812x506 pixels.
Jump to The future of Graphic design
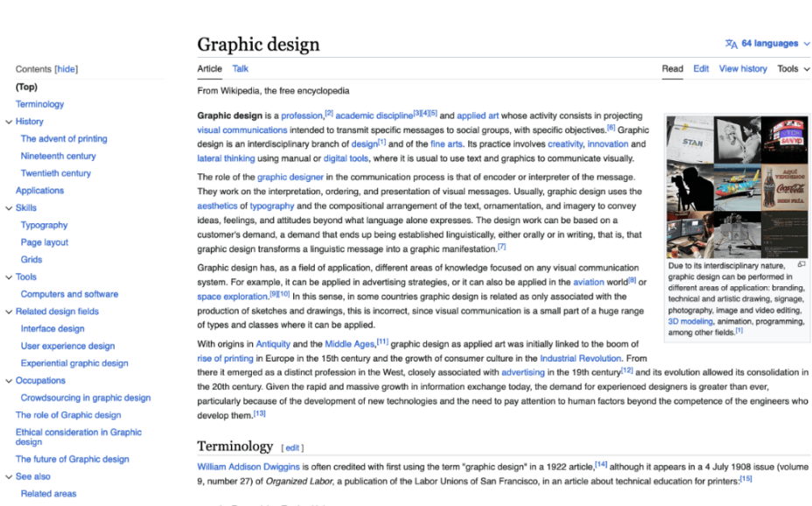pos(72,460)
